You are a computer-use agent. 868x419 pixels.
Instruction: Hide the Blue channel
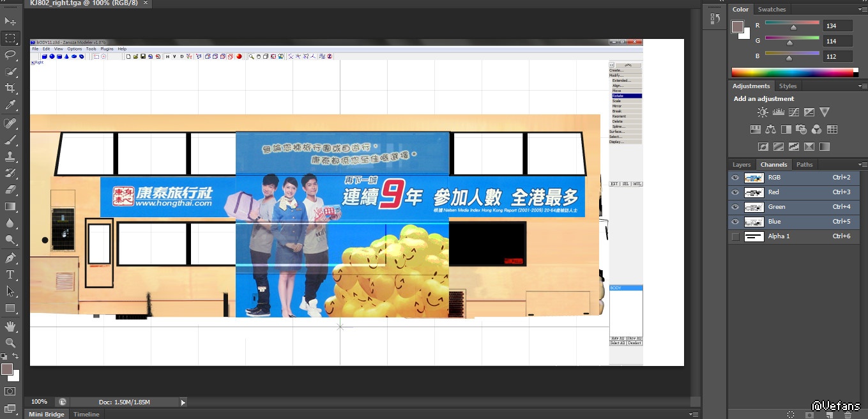(735, 222)
